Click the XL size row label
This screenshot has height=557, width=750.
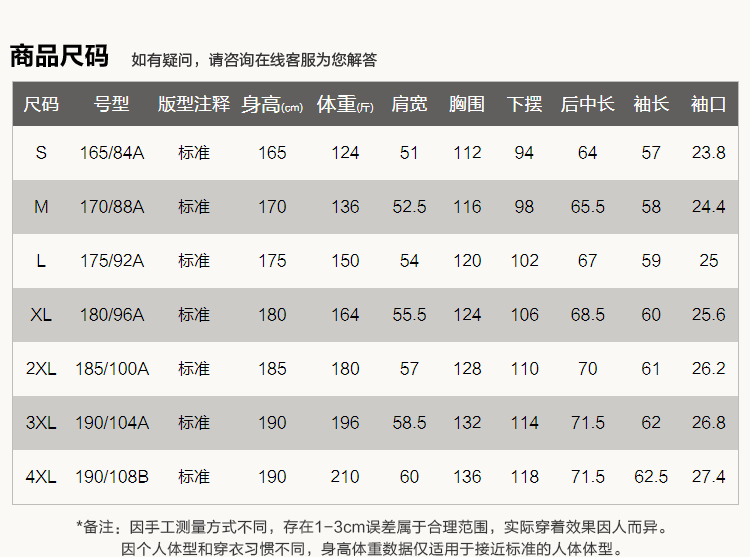pos(41,315)
